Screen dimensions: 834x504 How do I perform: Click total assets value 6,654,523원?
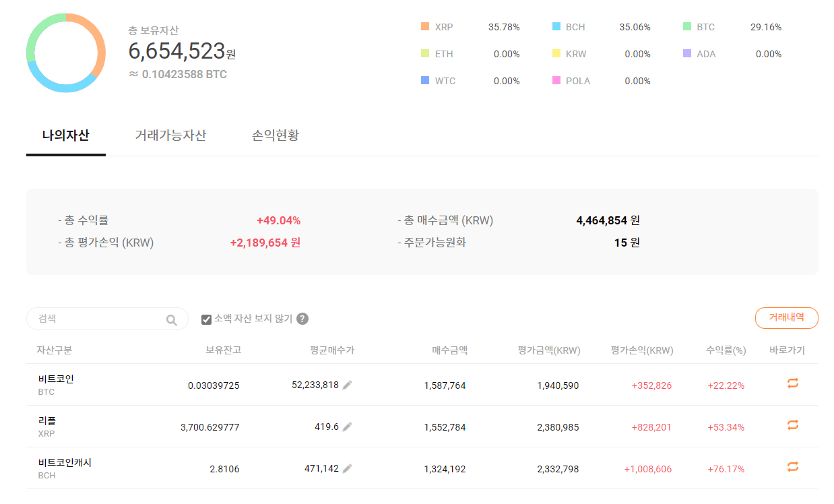tap(182, 51)
